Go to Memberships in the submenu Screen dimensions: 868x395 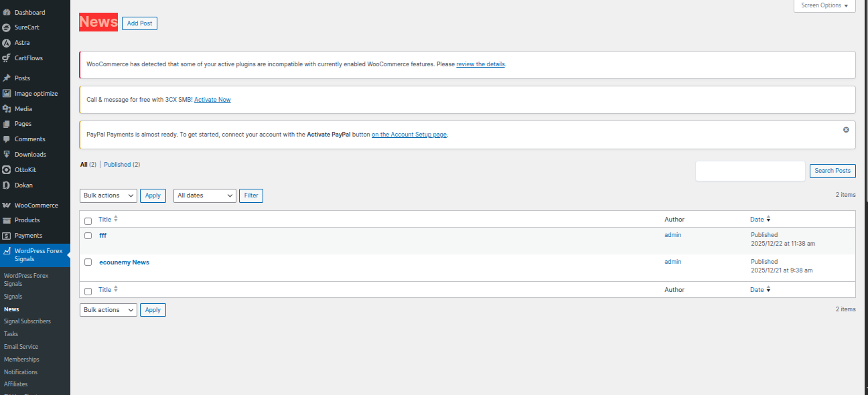21,360
